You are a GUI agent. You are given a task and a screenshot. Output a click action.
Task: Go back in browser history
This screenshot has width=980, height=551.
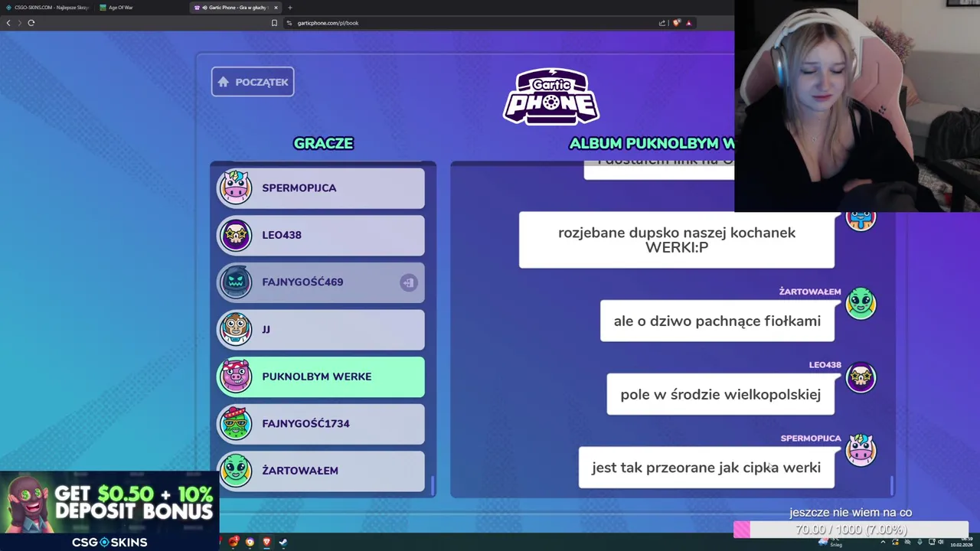[x=8, y=23]
